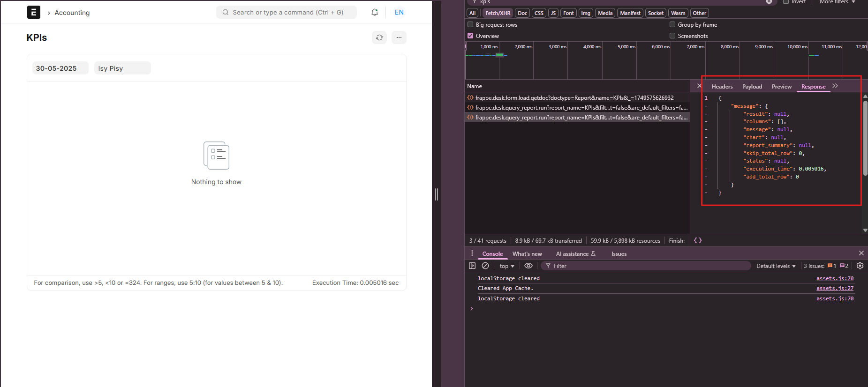Click the AI assistance flask icon
Screen dimensions: 868x387
pyautogui.click(x=593, y=253)
